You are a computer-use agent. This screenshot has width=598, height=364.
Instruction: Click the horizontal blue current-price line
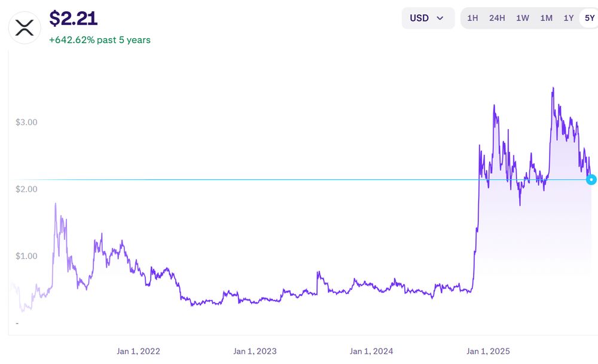point(239,179)
